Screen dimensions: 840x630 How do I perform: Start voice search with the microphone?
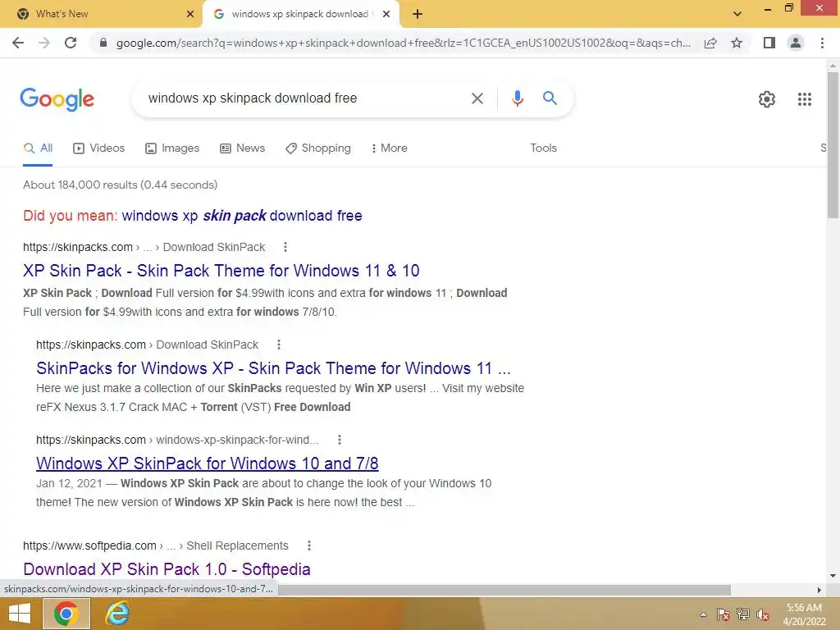[x=517, y=98]
